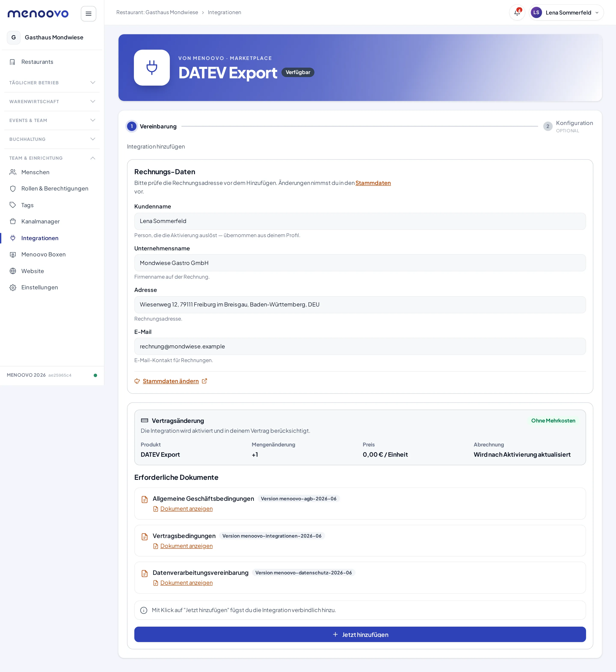The width and height of the screenshot is (616, 672).
Task: Collapse Team & Einrichtung section
Action: (x=52, y=158)
